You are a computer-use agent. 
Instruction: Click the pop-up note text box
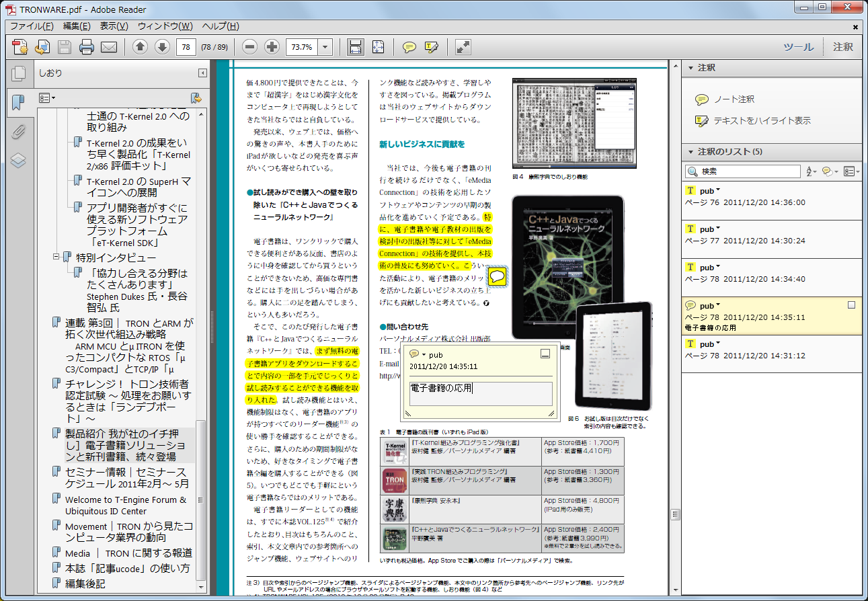pos(481,394)
